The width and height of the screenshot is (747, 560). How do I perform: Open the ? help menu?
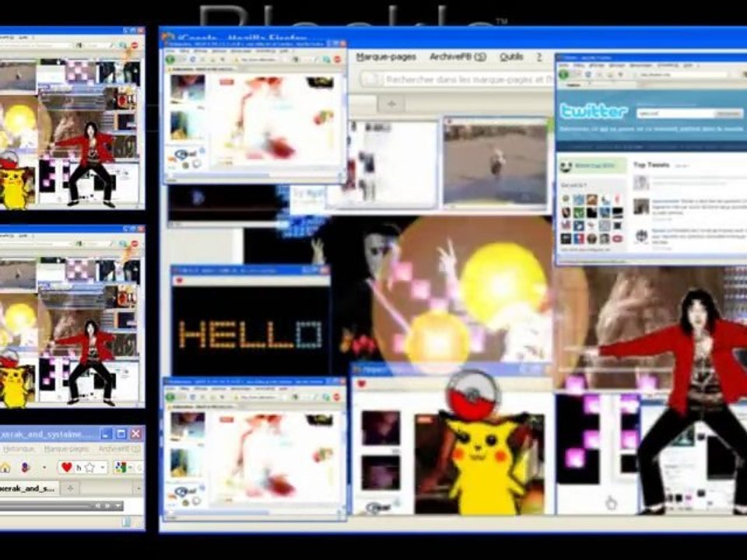pyautogui.click(x=539, y=57)
